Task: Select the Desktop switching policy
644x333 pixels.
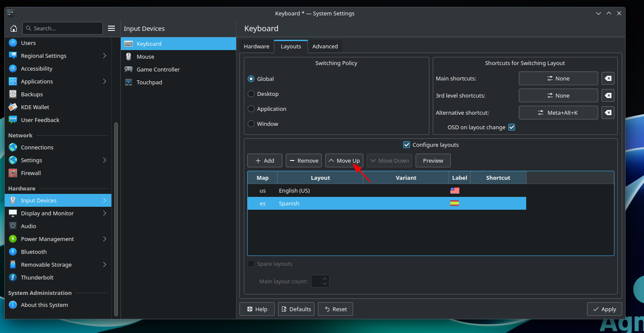Action: pos(252,94)
